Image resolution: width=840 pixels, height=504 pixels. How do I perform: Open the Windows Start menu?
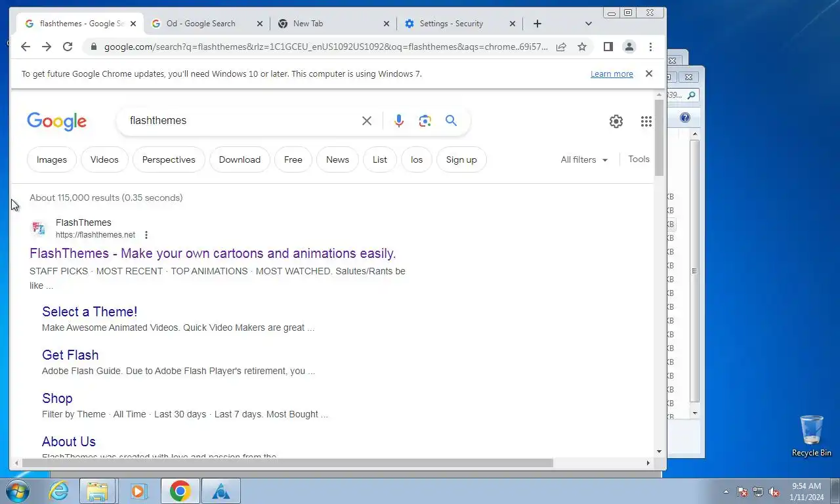[18, 491]
